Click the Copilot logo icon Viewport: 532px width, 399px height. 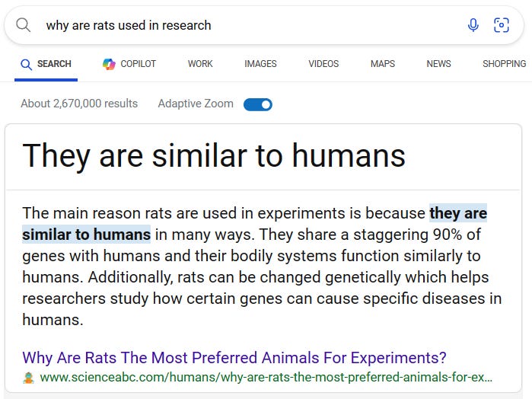pyautogui.click(x=109, y=64)
